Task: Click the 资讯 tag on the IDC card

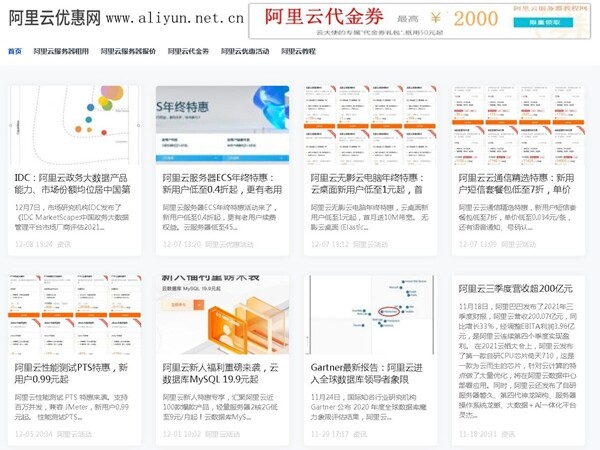Action: [64, 244]
